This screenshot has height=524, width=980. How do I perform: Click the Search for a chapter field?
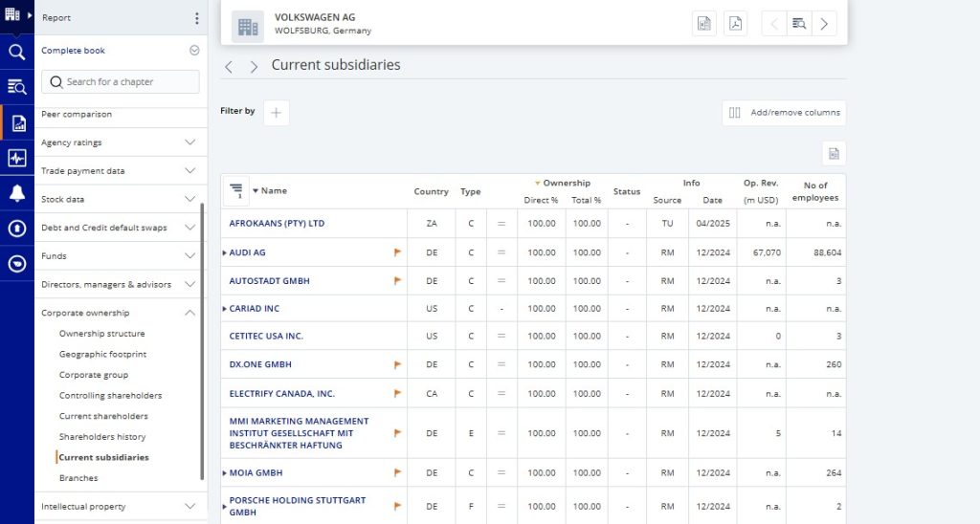click(x=121, y=82)
